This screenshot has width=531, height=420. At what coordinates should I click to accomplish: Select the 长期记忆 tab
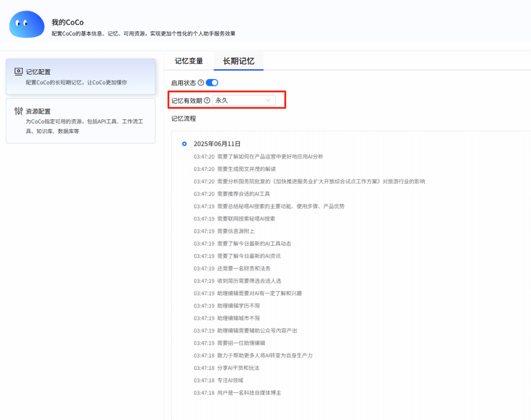click(238, 61)
